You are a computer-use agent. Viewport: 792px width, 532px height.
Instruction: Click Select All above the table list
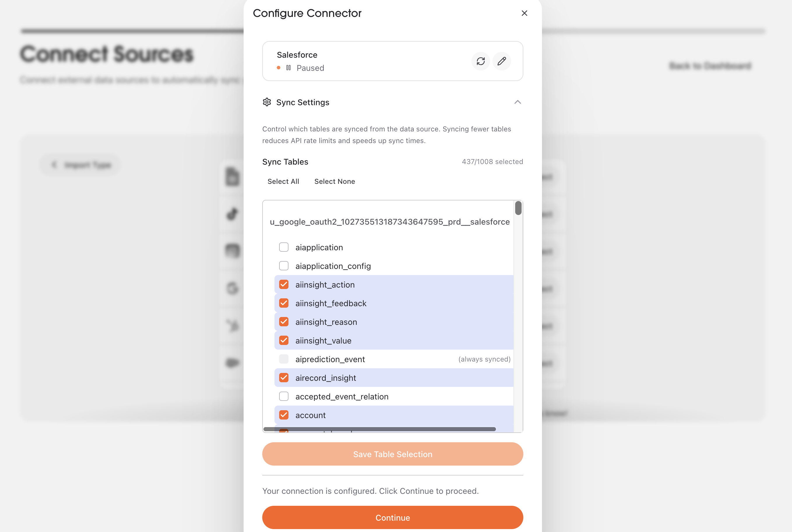click(283, 181)
